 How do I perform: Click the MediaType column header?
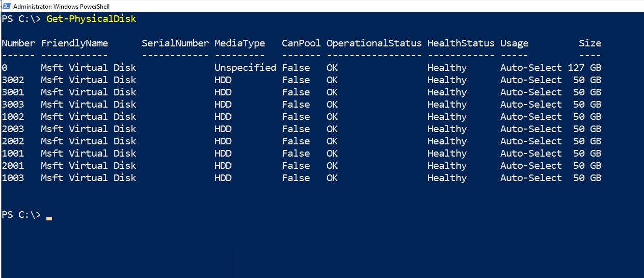[x=239, y=43]
